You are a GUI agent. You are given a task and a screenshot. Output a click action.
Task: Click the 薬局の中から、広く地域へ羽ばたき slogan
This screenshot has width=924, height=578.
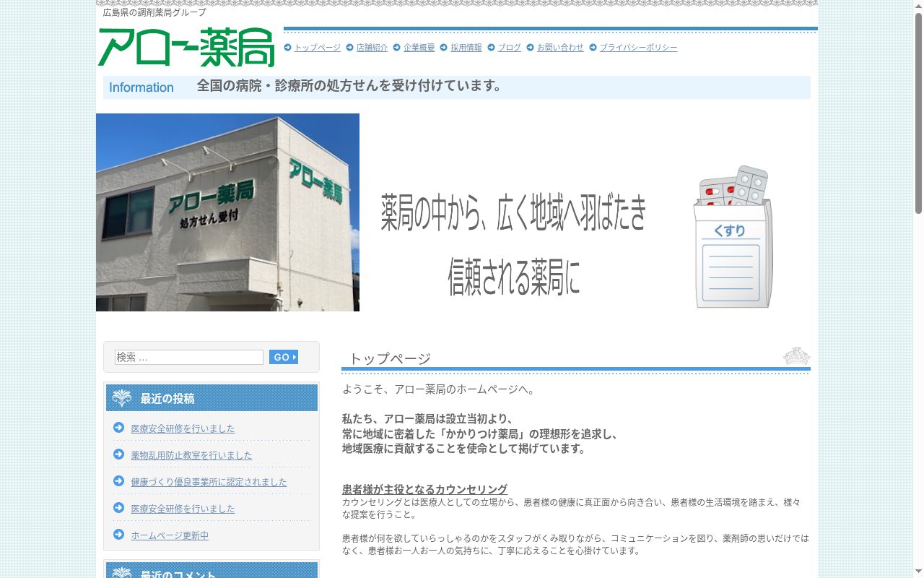click(513, 212)
